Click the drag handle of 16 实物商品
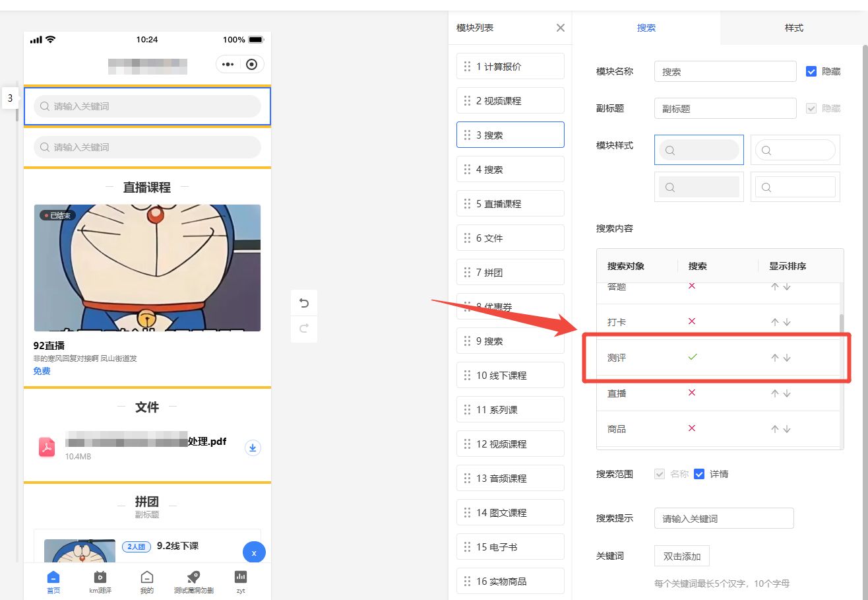This screenshot has width=868, height=600. [468, 582]
